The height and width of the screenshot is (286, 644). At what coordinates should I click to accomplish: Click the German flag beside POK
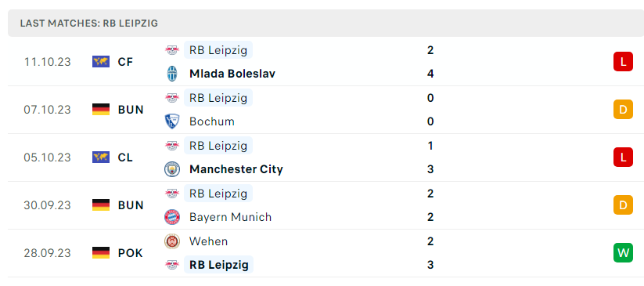point(101,252)
